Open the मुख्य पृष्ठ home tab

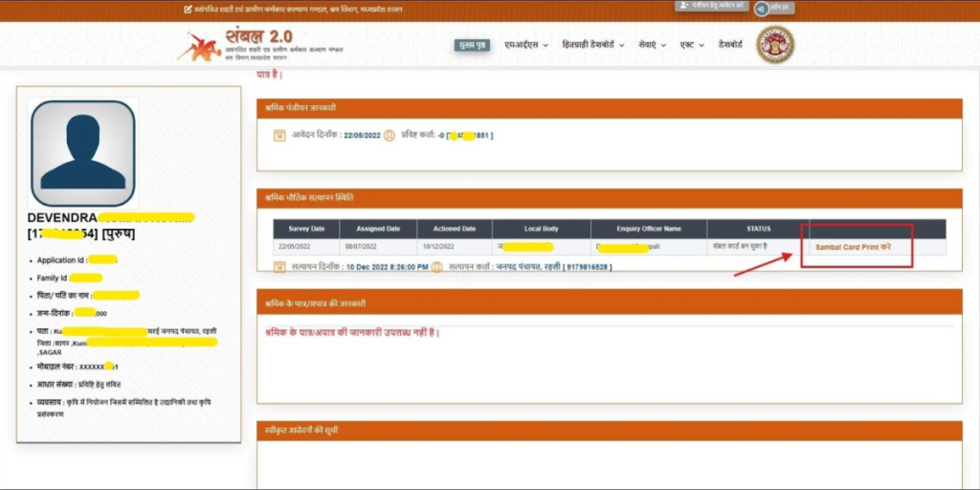472,45
